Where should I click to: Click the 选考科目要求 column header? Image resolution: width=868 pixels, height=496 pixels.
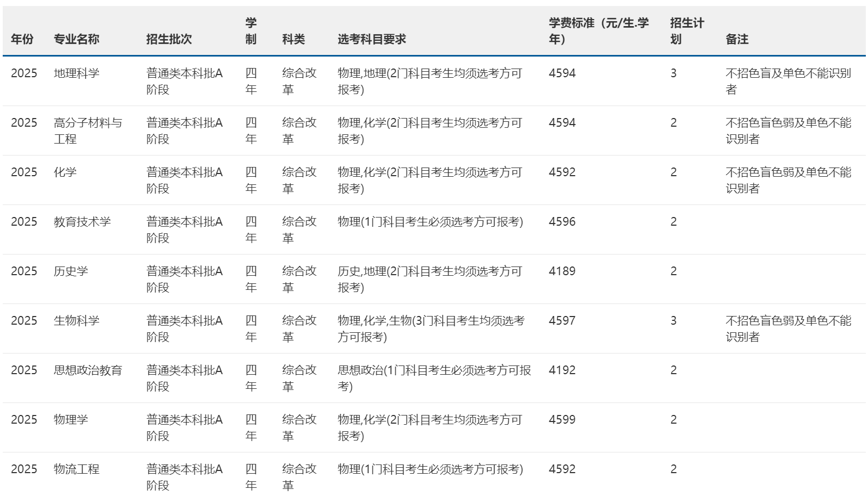tap(372, 39)
